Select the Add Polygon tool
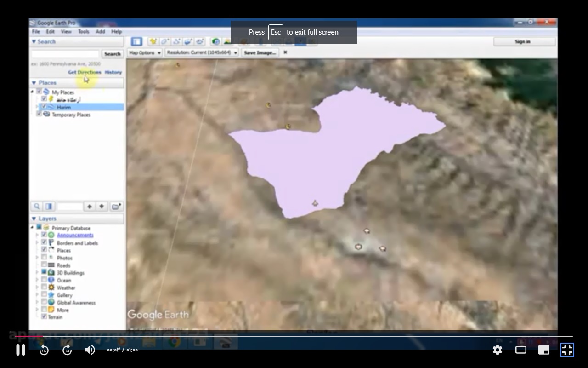Viewport: 588px width, 368px height. (x=164, y=41)
